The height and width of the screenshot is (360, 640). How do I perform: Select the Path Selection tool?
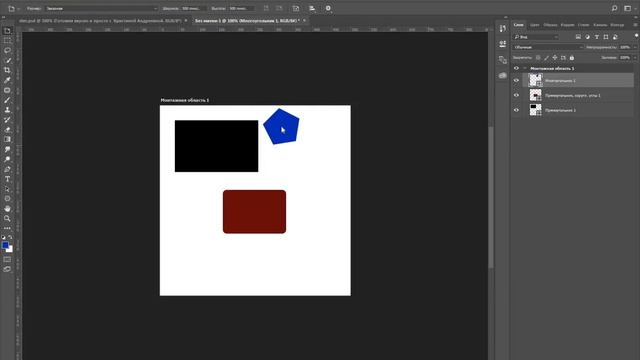(7, 189)
